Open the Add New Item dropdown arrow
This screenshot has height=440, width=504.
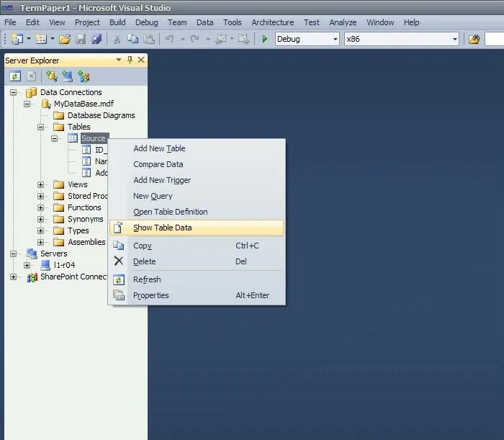(53, 39)
